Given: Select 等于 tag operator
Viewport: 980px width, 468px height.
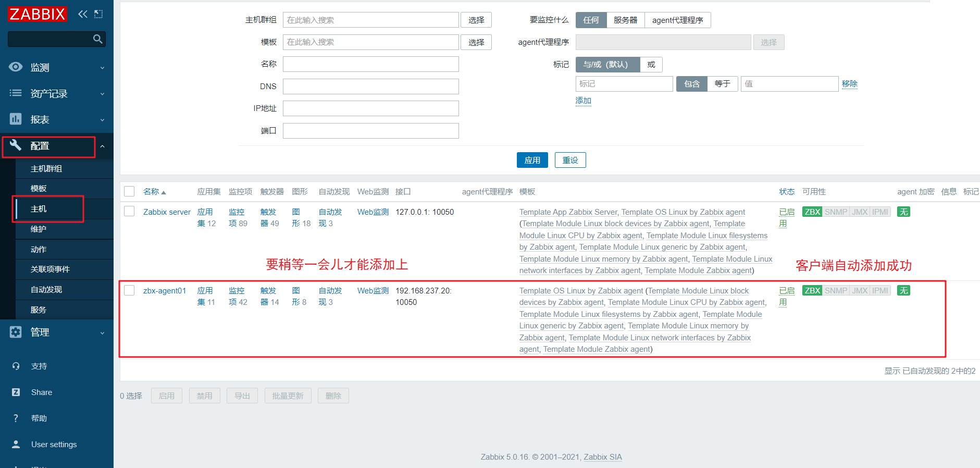Looking at the screenshot, I should tap(722, 84).
